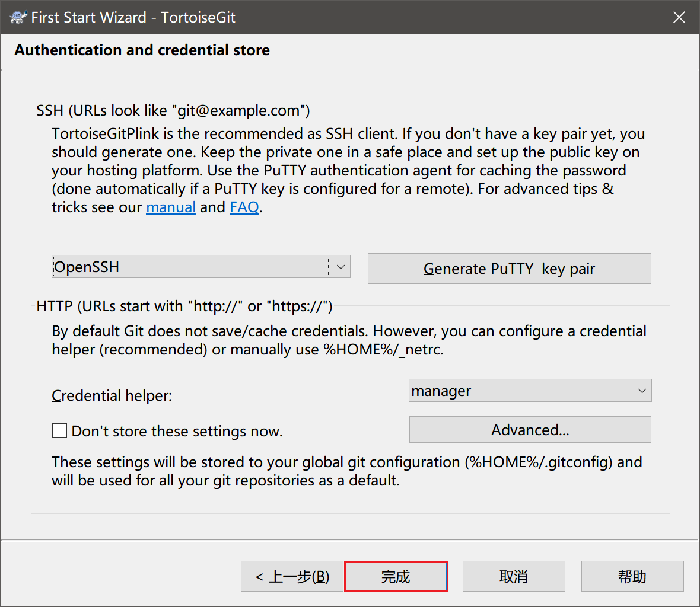Open help with the 帮助 button
Viewport: 700px width, 607px height.
(632, 576)
